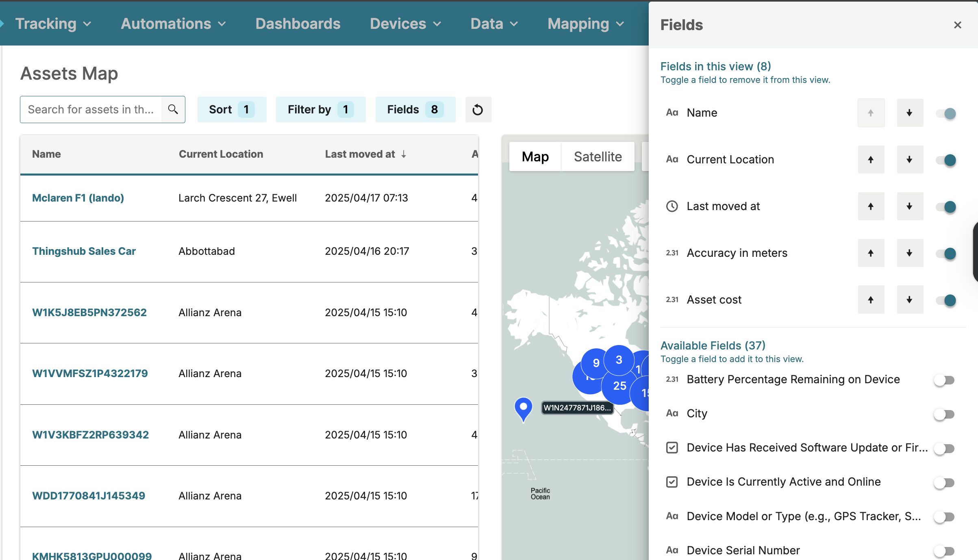Click the asset search input field

click(x=91, y=109)
